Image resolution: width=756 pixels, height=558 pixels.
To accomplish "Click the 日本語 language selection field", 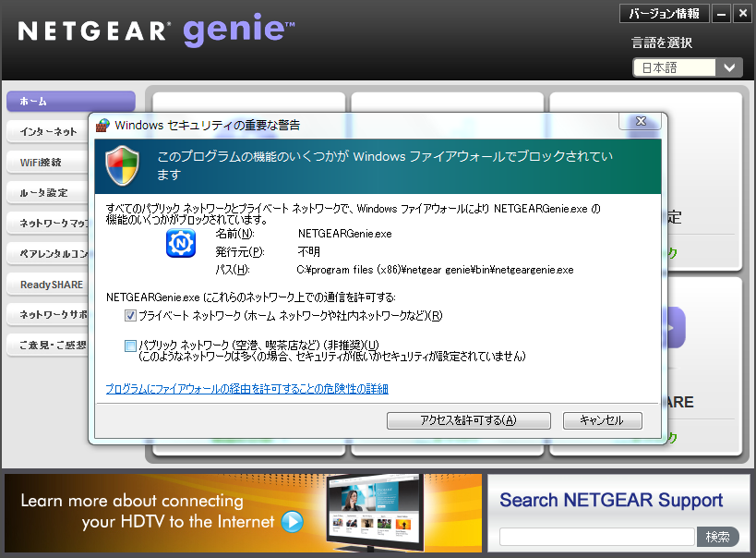I will pos(674,67).
